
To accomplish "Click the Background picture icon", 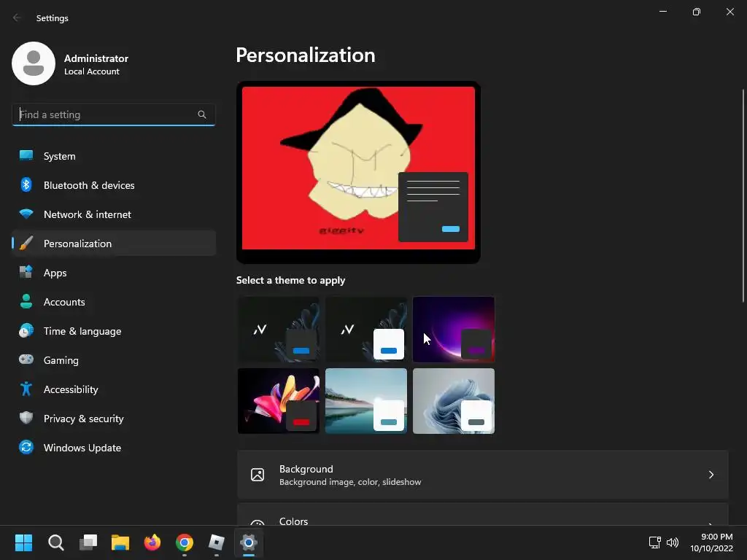I will 258,475.
